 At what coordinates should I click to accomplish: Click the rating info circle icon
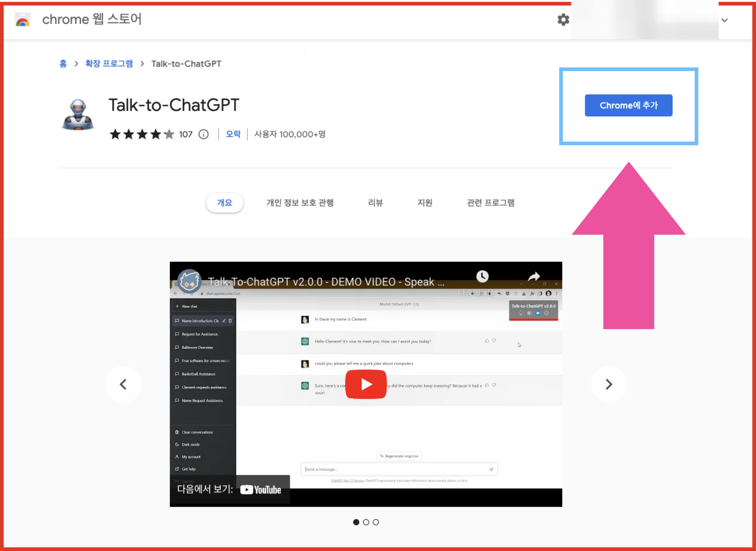coord(204,135)
